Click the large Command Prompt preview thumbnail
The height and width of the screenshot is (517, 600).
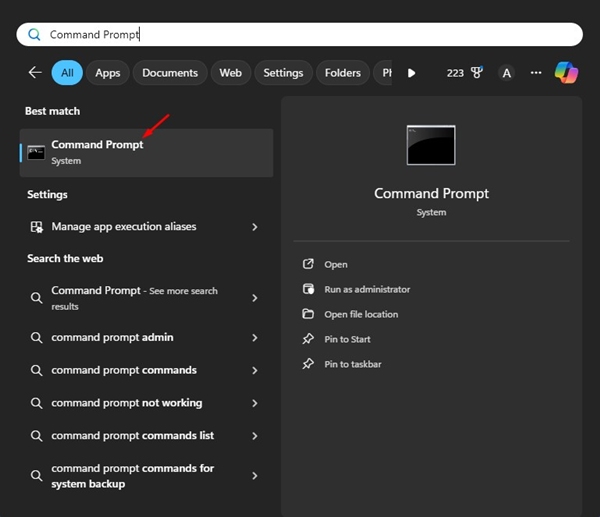pyautogui.click(x=431, y=145)
